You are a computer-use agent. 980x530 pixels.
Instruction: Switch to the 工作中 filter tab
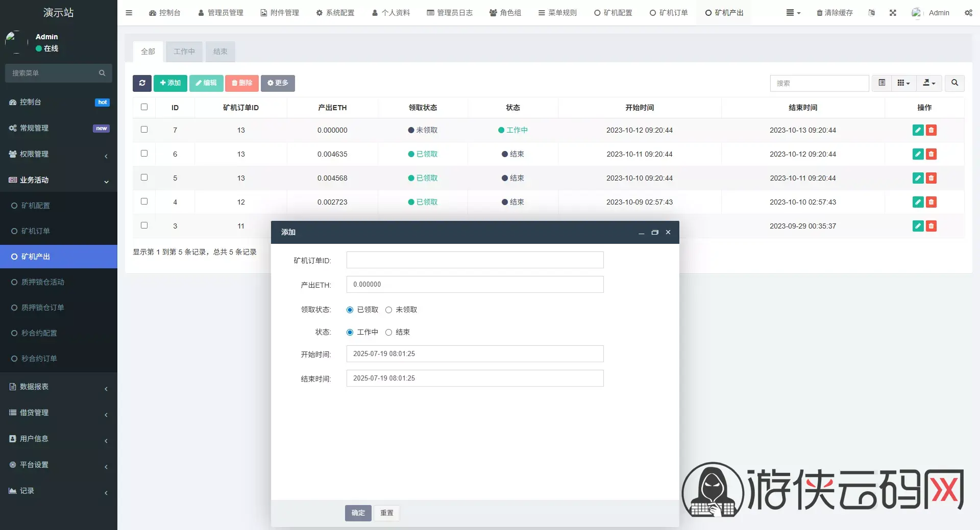[184, 52]
